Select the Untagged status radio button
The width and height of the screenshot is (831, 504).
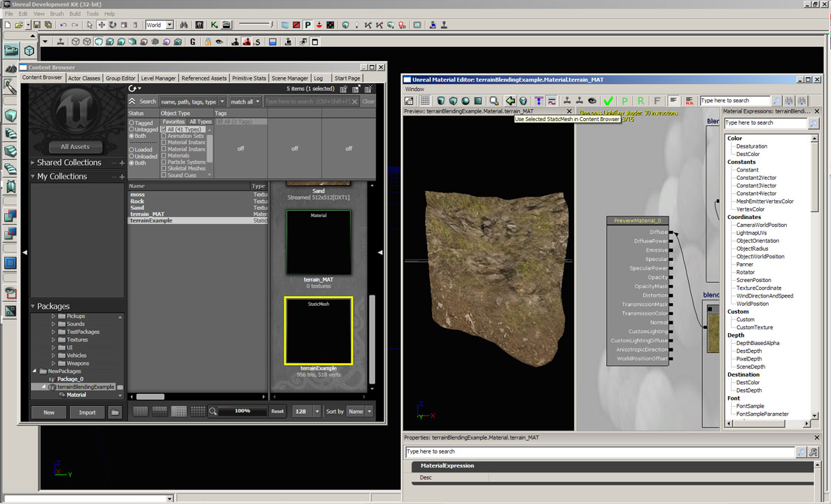pyautogui.click(x=132, y=129)
